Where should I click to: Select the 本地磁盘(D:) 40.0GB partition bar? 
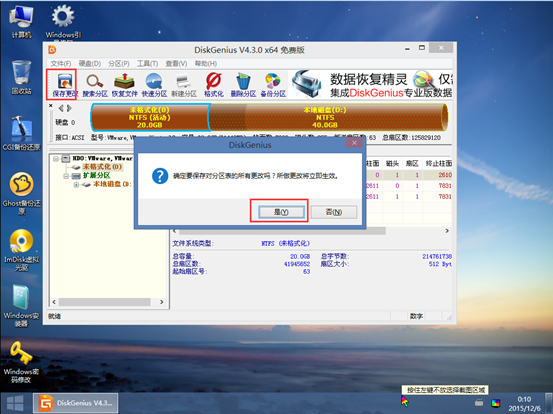pyautogui.click(x=328, y=117)
